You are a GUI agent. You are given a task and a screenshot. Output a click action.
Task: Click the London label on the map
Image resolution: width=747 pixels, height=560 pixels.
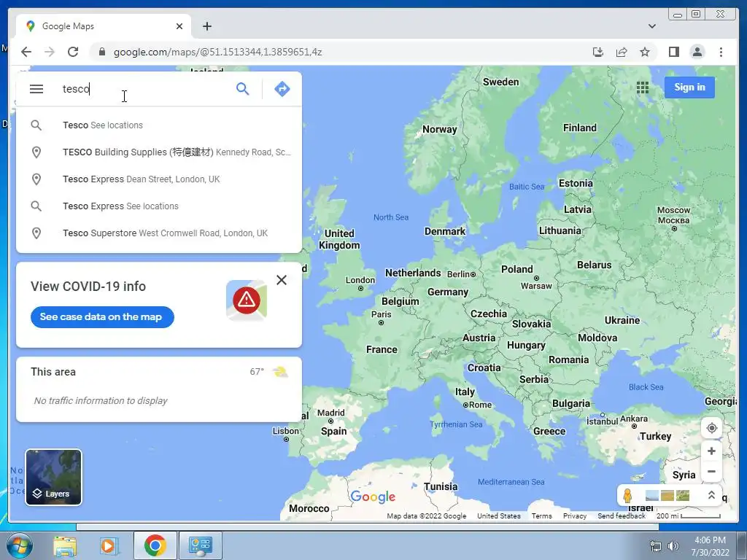point(360,280)
